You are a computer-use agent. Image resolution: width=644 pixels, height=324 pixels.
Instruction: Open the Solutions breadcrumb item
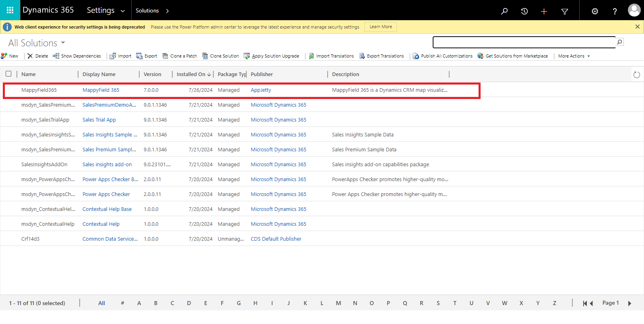(147, 10)
